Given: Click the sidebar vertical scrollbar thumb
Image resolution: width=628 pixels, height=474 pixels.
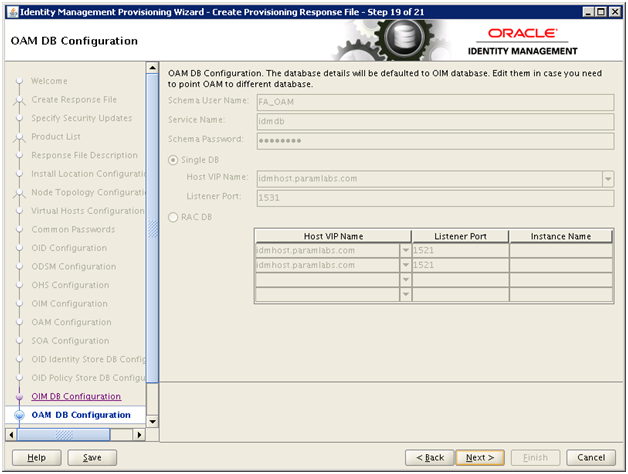Looking at the screenshot, I should (x=152, y=228).
